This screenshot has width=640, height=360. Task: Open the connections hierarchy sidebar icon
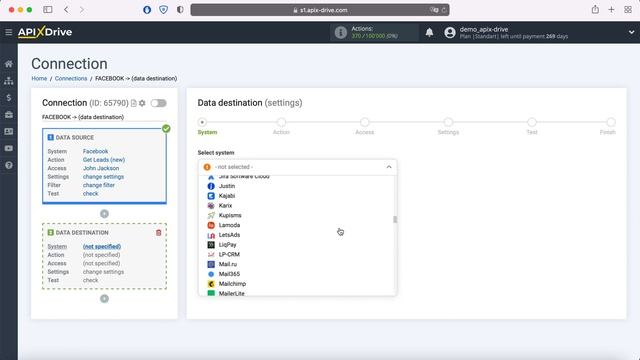pyautogui.click(x=9, y=81)
